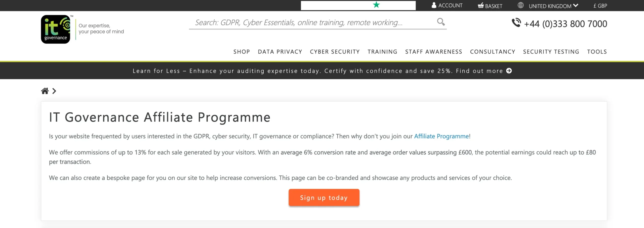
Task: Open the Security Testing menu
Action: point(551,52)
